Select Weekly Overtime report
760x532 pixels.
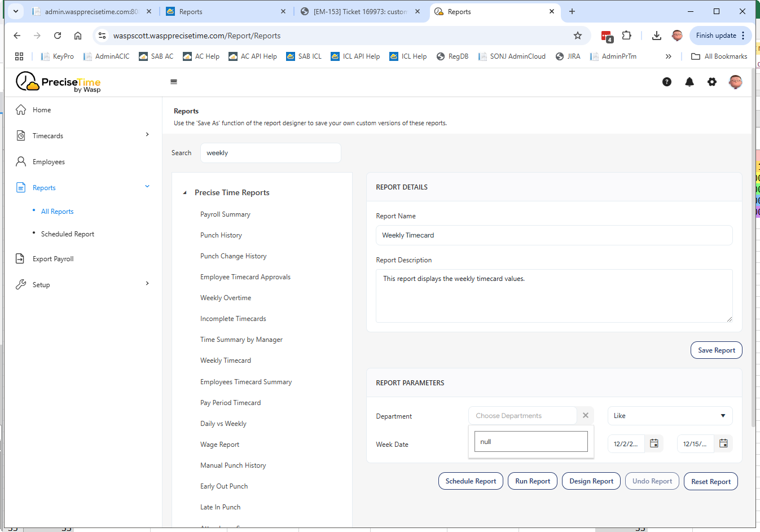[x=226, y=298]
